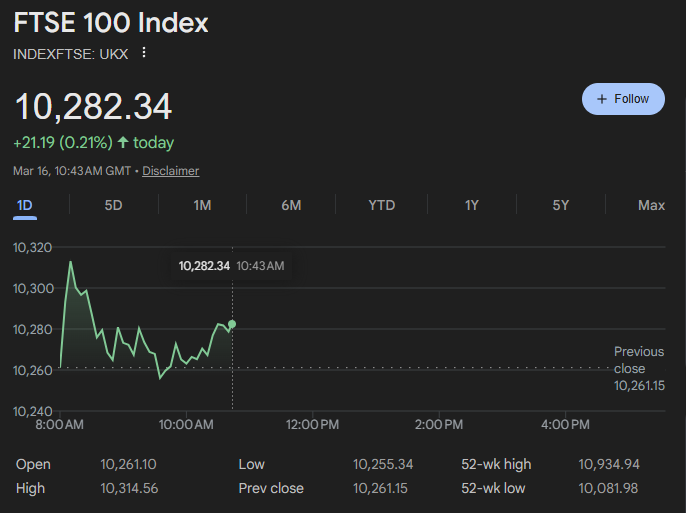Switch to the 5D chart range
The width and height of the screenshot is (686, 513).
pyautogui.click(x=113, y=205)
